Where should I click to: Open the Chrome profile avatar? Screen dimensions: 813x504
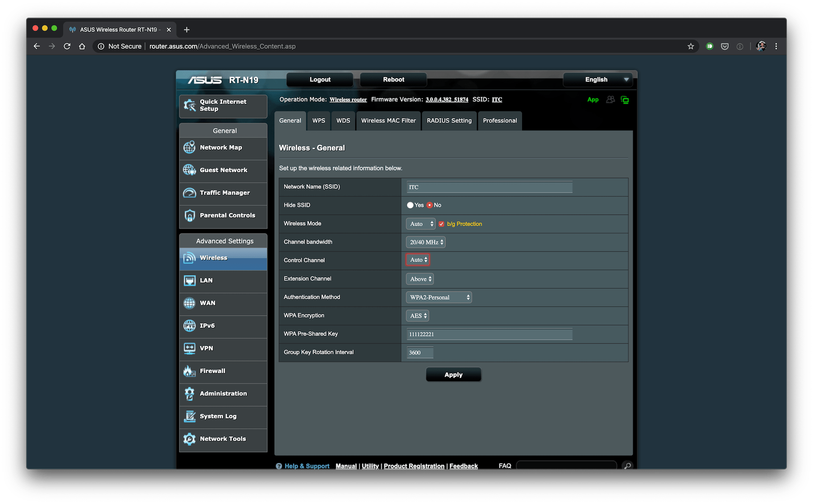(x=761, y=46)
